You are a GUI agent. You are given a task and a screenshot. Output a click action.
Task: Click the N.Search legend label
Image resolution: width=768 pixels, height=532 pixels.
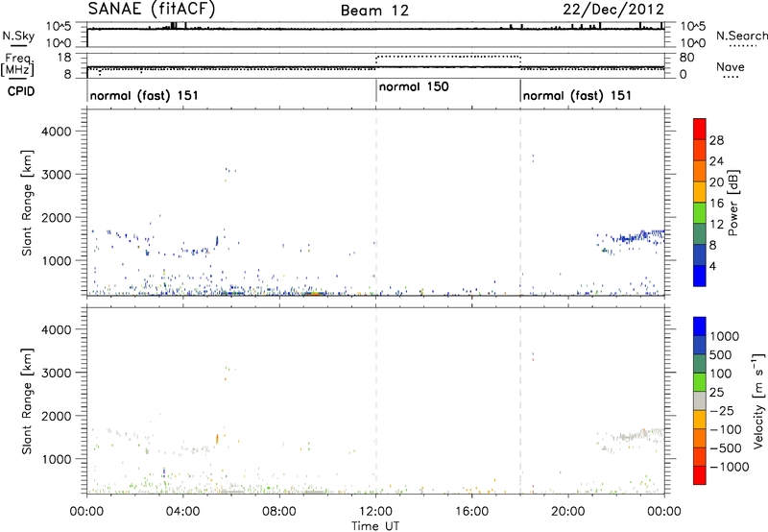pos(741,36)
